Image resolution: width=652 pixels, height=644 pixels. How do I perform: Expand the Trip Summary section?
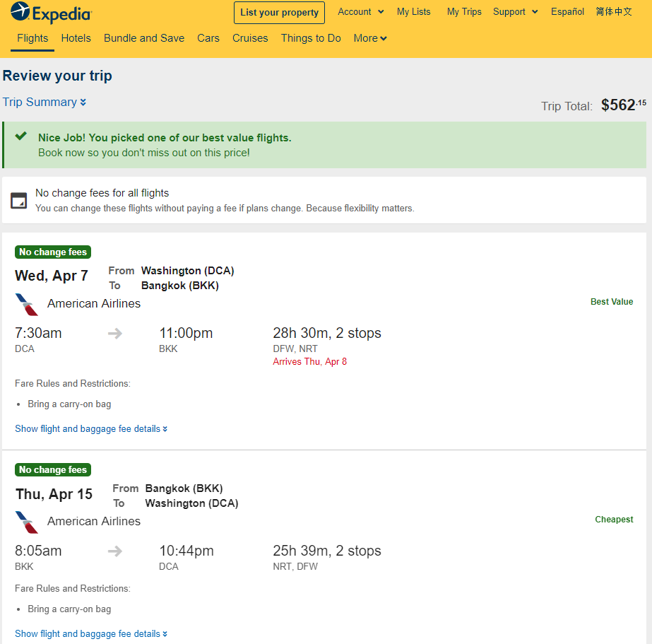(45, 102)
